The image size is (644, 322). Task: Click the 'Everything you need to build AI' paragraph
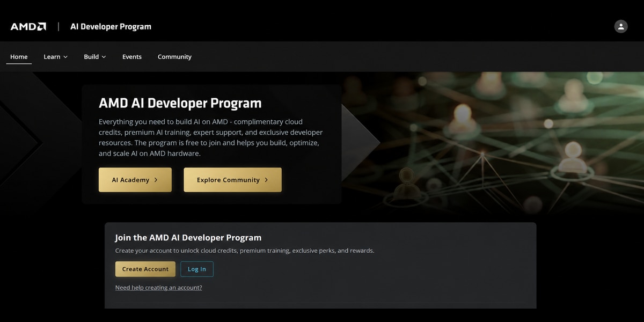[211, 137]
